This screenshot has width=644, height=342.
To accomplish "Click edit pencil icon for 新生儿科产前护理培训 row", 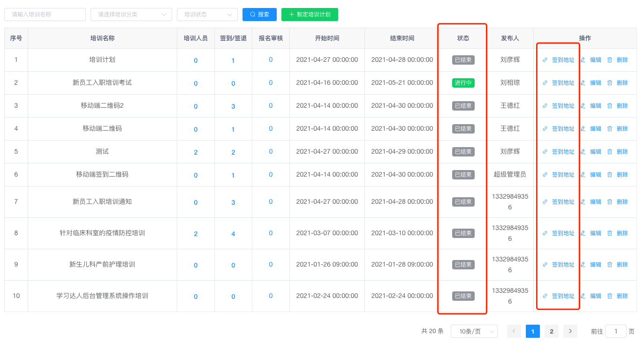I will click(x=583, y=265).
